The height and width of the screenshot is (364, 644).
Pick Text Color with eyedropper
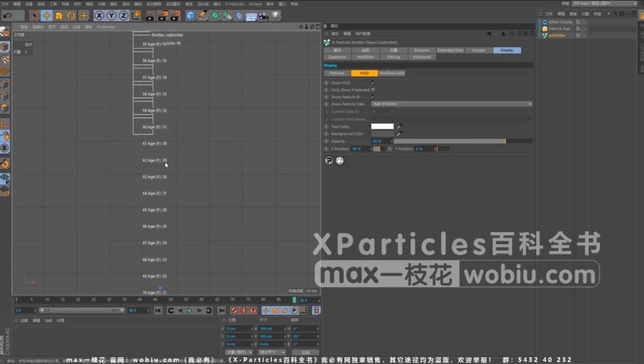[399, 126]
